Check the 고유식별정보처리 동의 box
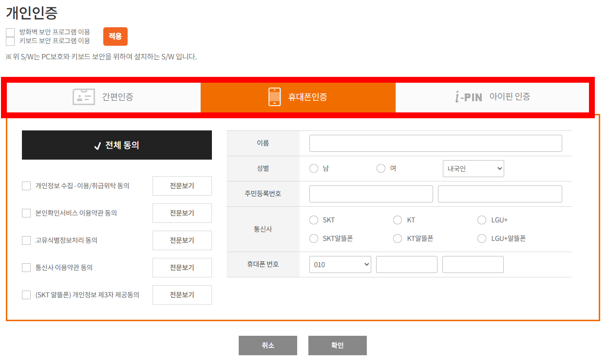 pos(26,240)
